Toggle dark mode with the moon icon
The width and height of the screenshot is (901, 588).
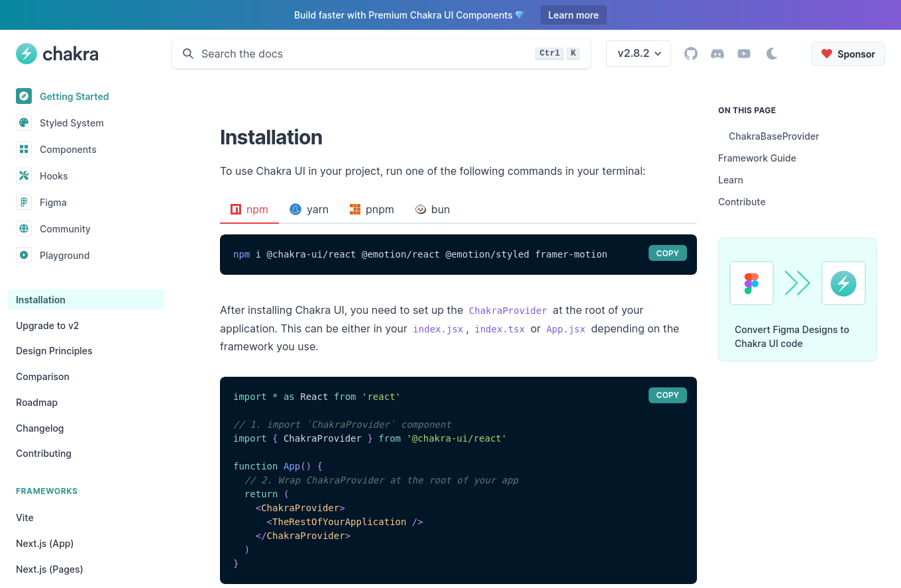pos(772,54)
